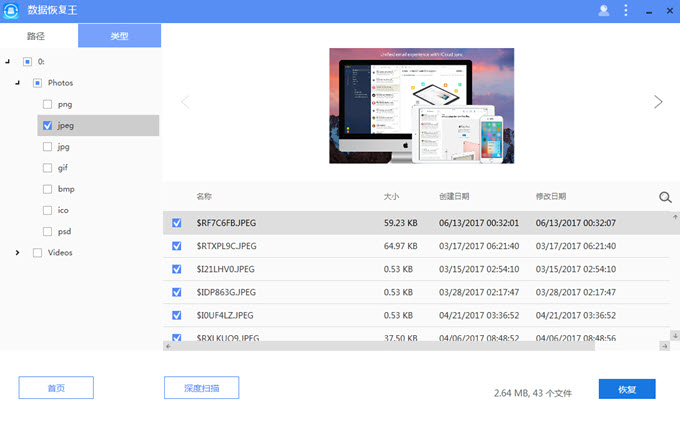This screenshot has width=680, height=422.
Task: Open the three-dot more options menu
Action: (626, 11)
